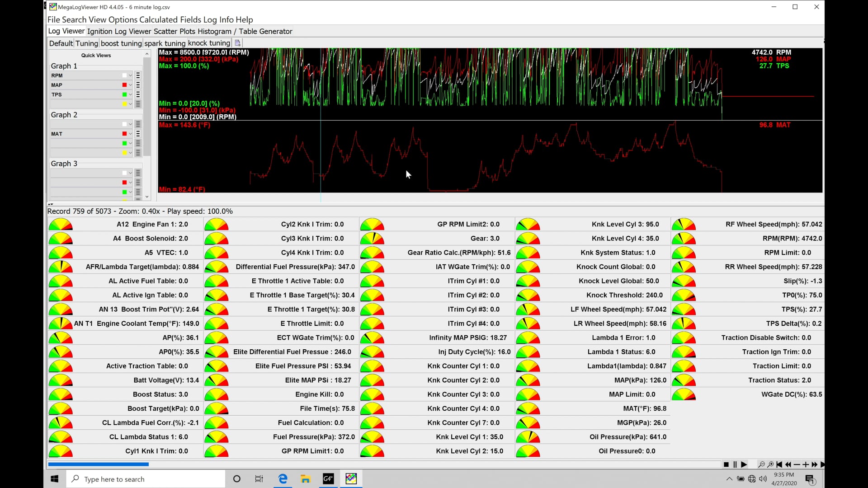This screenshot has width=868, height=488.
Task: Open the Ignition Log Viewer
Action: point(119,31)
